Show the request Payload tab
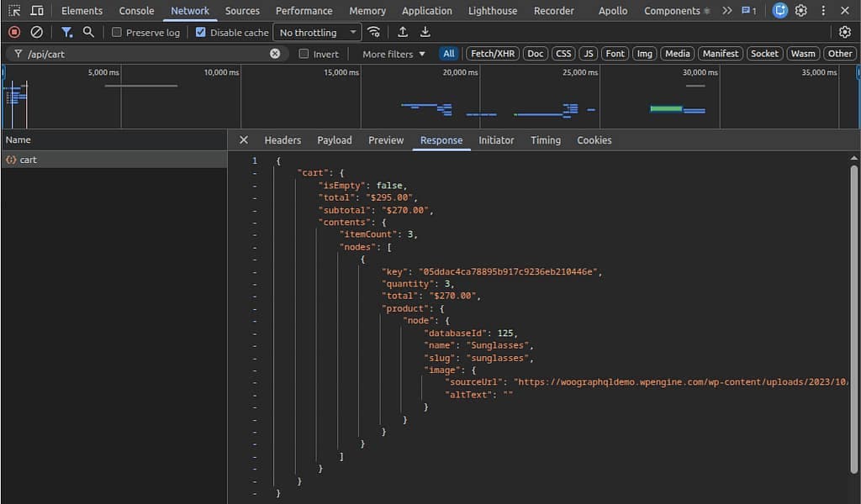861x504 pixels. tap(335, 139)
